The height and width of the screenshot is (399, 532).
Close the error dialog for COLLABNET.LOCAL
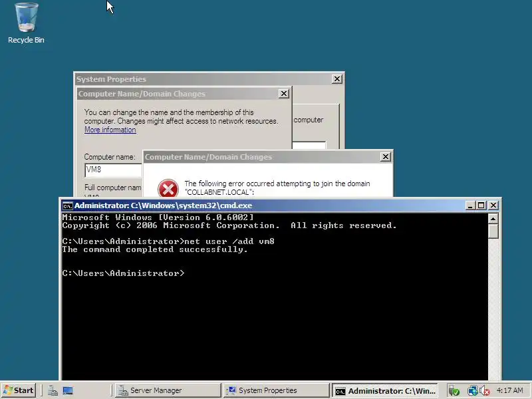(386, 157)
